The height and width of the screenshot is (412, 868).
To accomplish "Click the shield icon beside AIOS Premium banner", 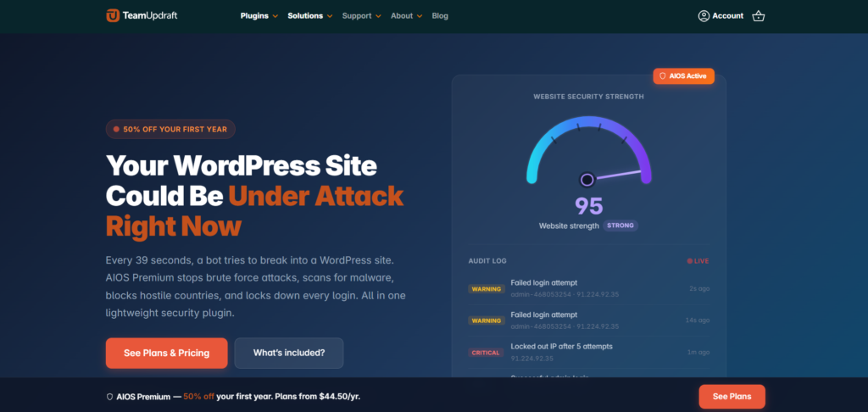I will (x=109, y=397).
